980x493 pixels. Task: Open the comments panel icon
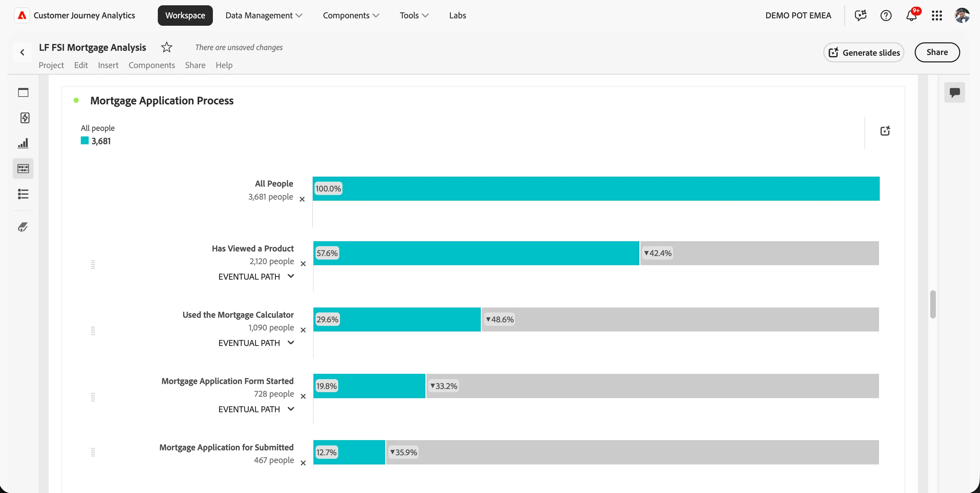pyautogui.click(x=955, y=92)
